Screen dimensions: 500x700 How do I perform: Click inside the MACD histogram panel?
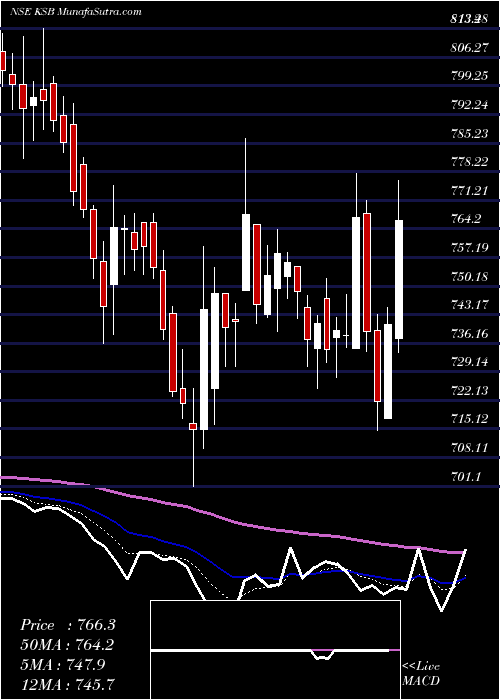tap(275, 650)
